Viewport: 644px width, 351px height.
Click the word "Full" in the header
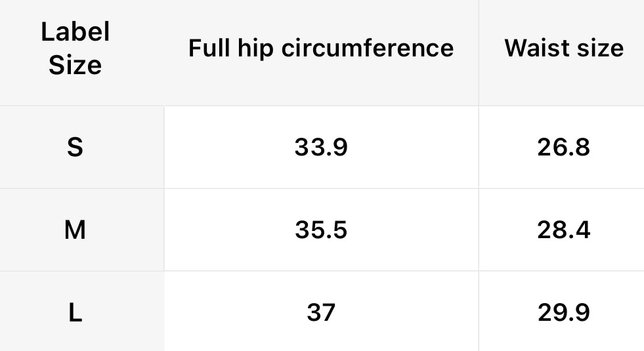coord(208,48)
